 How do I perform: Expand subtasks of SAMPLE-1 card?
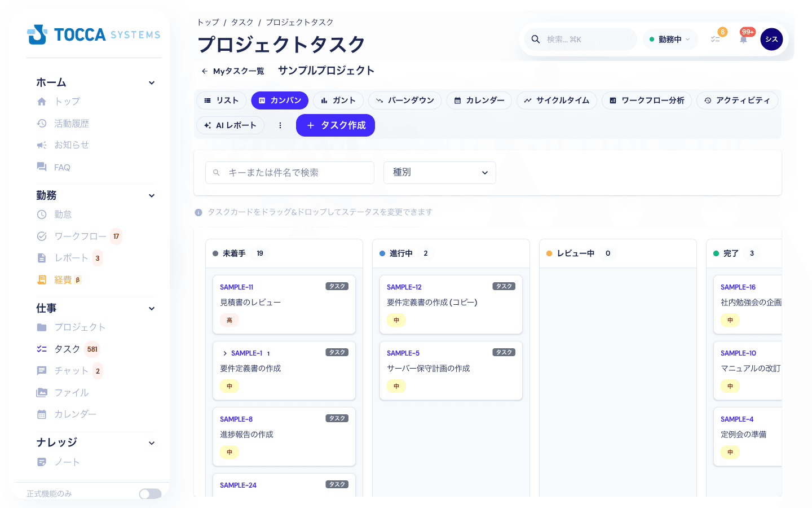click(x=225, y=353)
